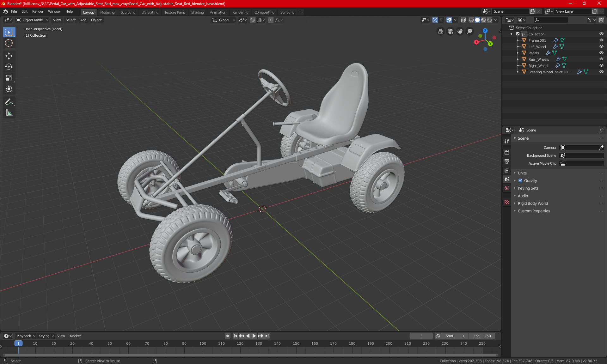This screenshot has width=607, height=364.
Task: Click the Cursor tool icon
Action: tap(9, 43)
